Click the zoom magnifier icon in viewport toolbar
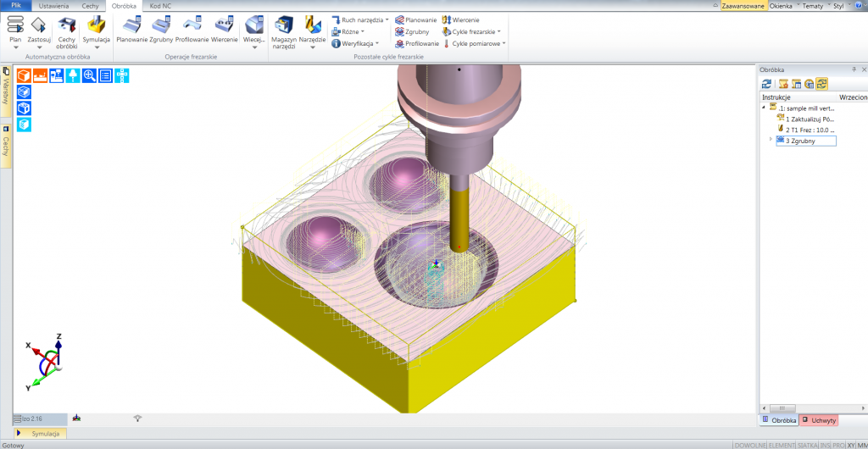This screenshot has height=449, width=868. click(x=89, y=75)
